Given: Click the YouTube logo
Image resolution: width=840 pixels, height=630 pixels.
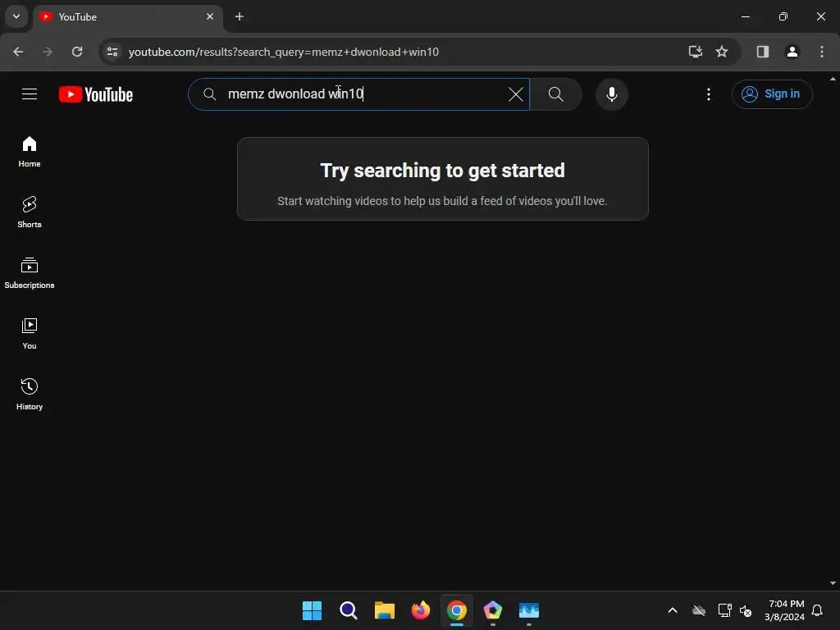Looking at the screenshot, I should click(x=96, y=94).
